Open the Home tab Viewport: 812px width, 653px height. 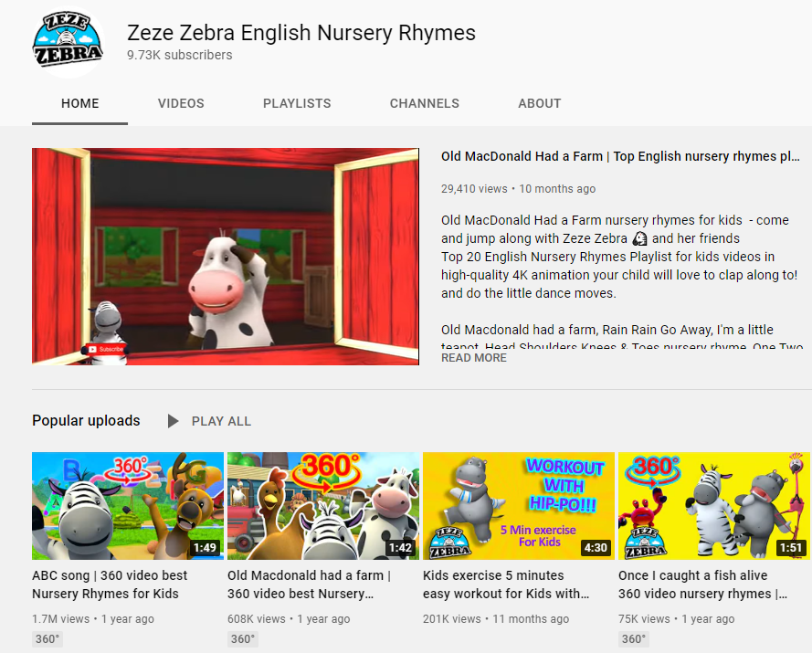[79, 103]
